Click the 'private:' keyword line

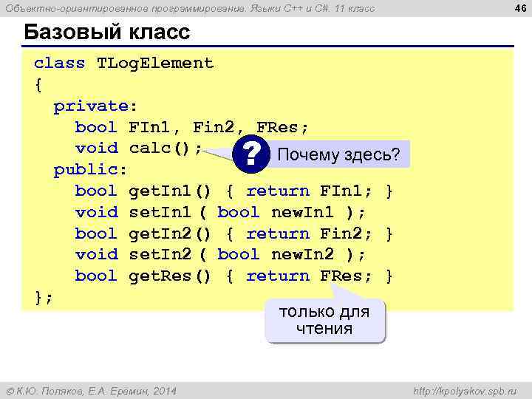[95, 106]
